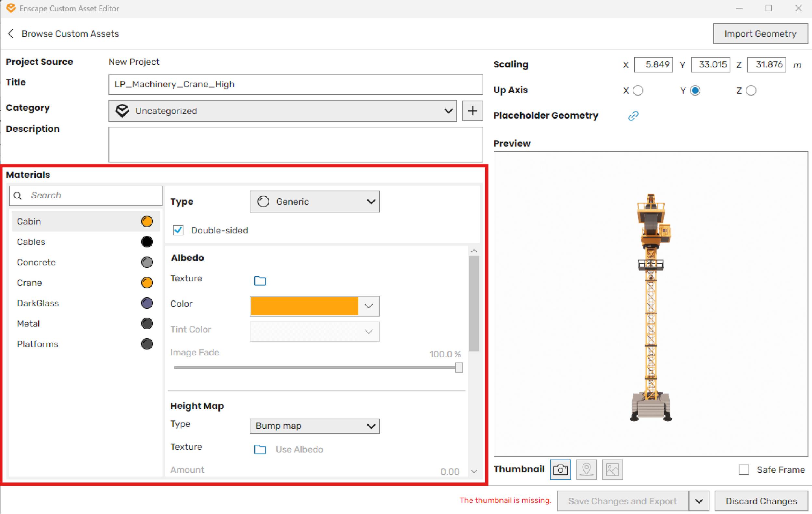The width and height of the screenshot is (812, 514).
Task: Click the Placeholder Geometry link icon
Action: click(633, 116)
